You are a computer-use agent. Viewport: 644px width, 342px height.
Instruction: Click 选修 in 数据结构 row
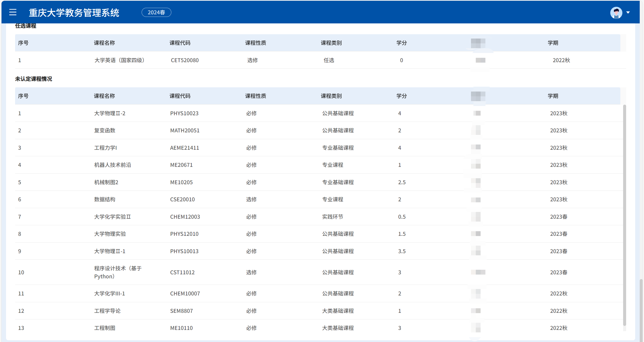click(x=251, y=199)
